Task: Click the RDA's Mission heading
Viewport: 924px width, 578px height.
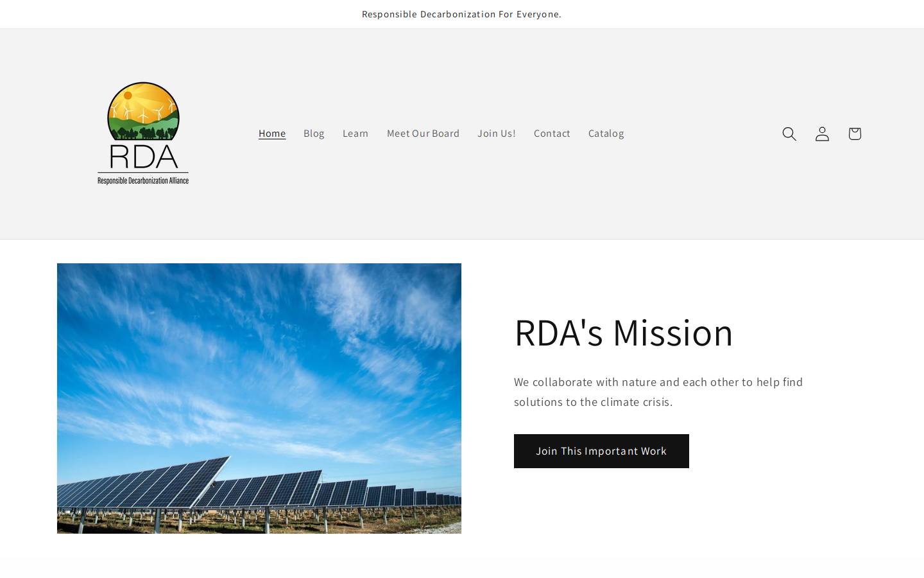Action: (x=624, y=333)
